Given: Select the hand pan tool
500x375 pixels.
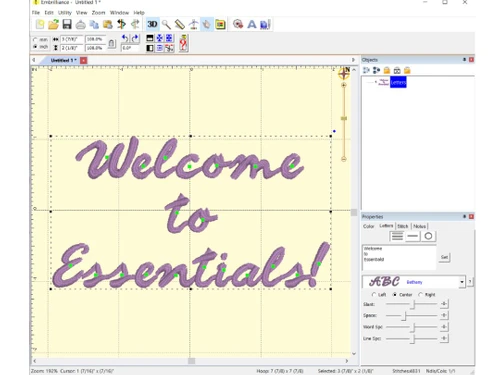Looking at the screenshot, I should tap(207, 24).
